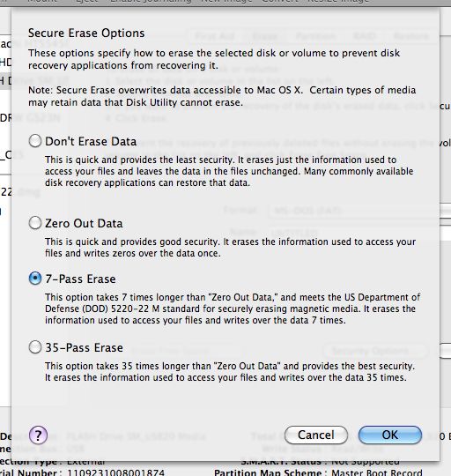The image size is (451, 476).
Task: Click the Mount toolbar item
Action: [42, 1]
